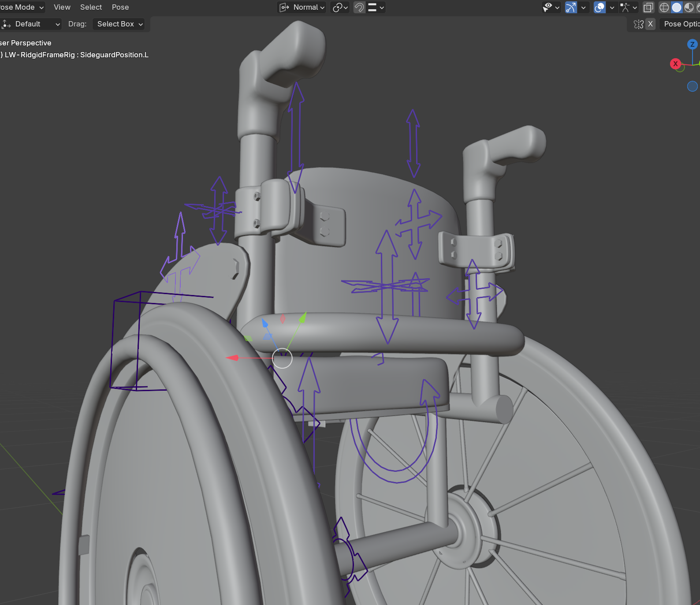
Task: Switch to wireframe viewport shading
Action: click(664, 7)
